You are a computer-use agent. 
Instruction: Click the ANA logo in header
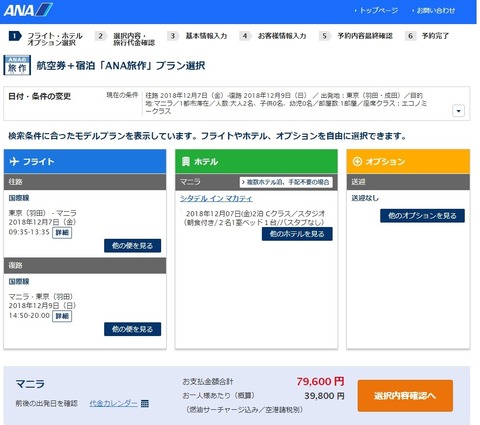28,9
